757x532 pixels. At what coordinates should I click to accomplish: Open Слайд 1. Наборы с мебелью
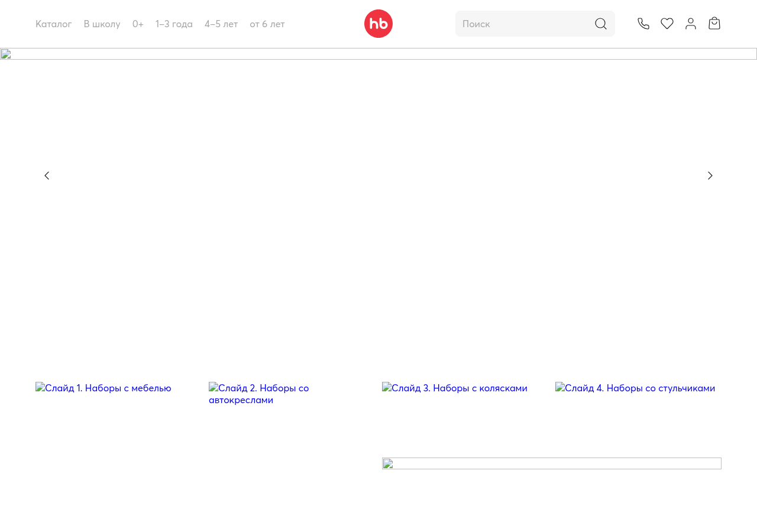(103, 388)
